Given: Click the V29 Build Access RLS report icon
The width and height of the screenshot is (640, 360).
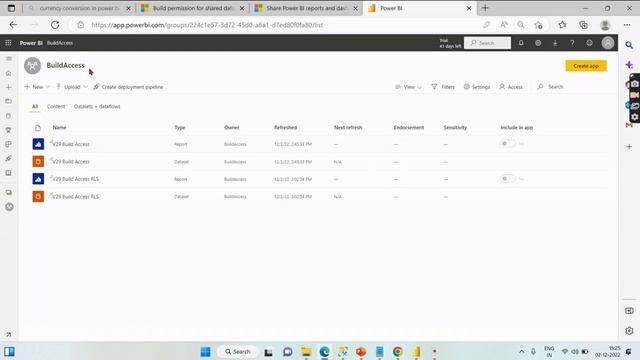Looking at the screenshot, I should pyautogui.click(x=38, y=179).
